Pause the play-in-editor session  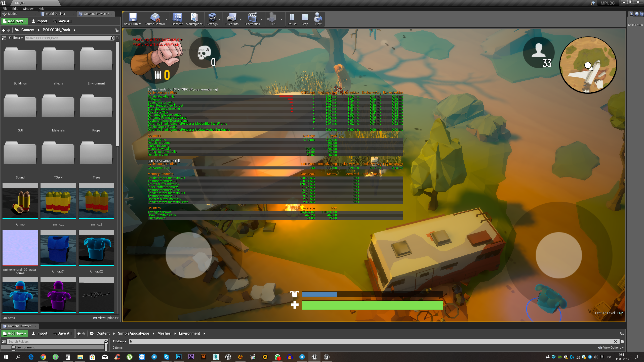point(292,19)
